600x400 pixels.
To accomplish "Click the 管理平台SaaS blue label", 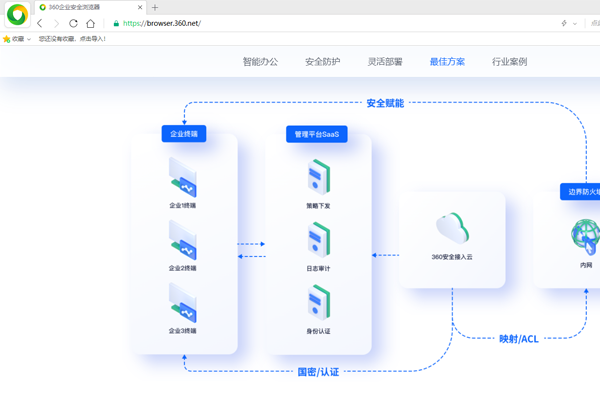I will click(x=317, y=134).
